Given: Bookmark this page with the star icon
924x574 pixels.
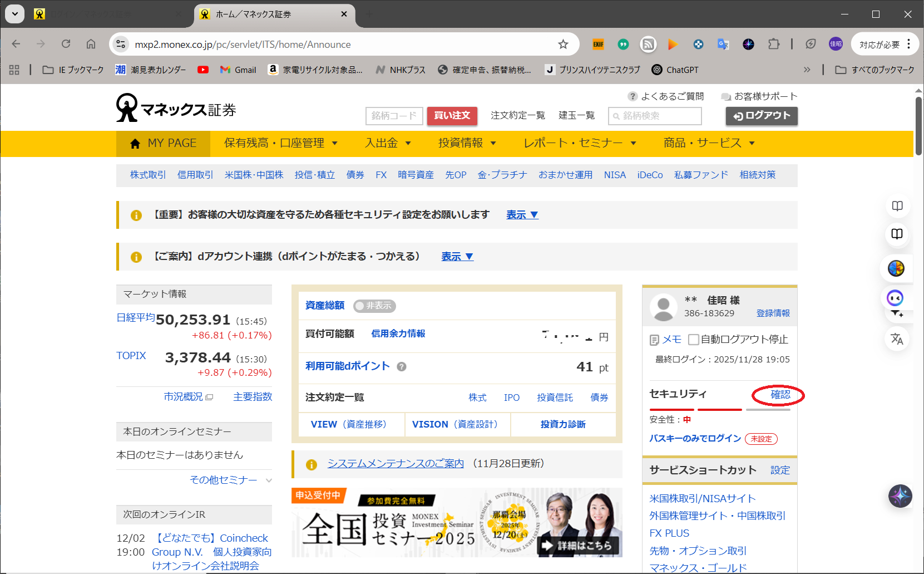Looking at the screenshot, I should [x=563, y=45].
